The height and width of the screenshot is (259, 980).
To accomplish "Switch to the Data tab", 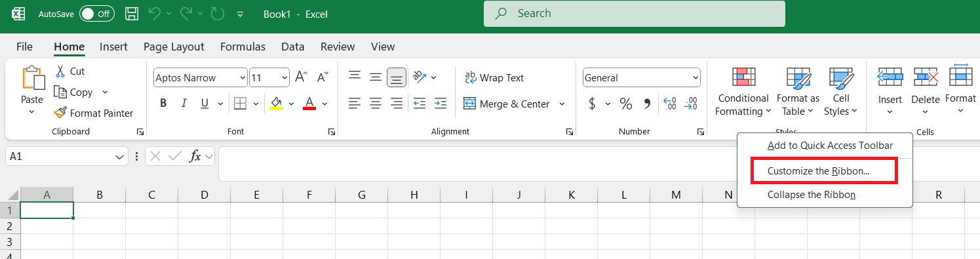I will click(292, 47).
